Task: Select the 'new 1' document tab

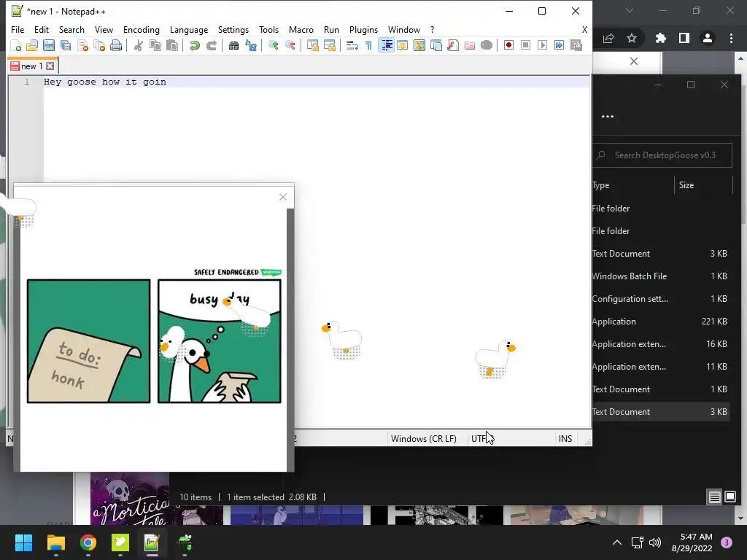Action: click(33, 66)
